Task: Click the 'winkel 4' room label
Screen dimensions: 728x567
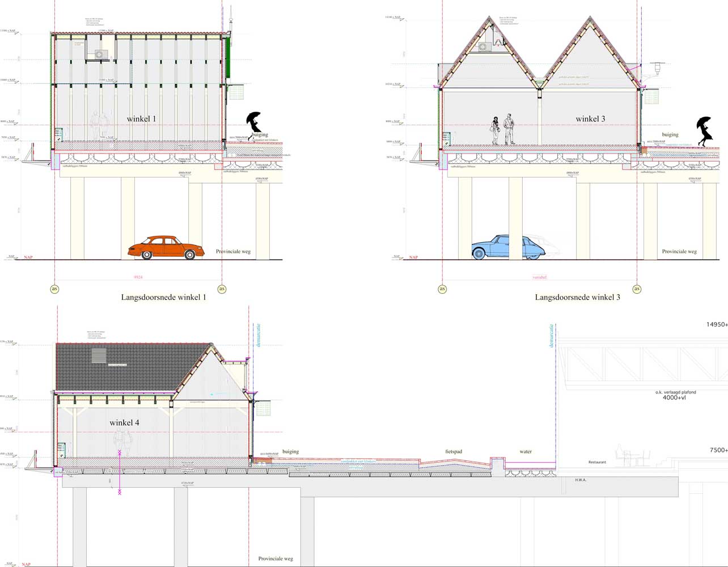Action: (x=124, y=422)
